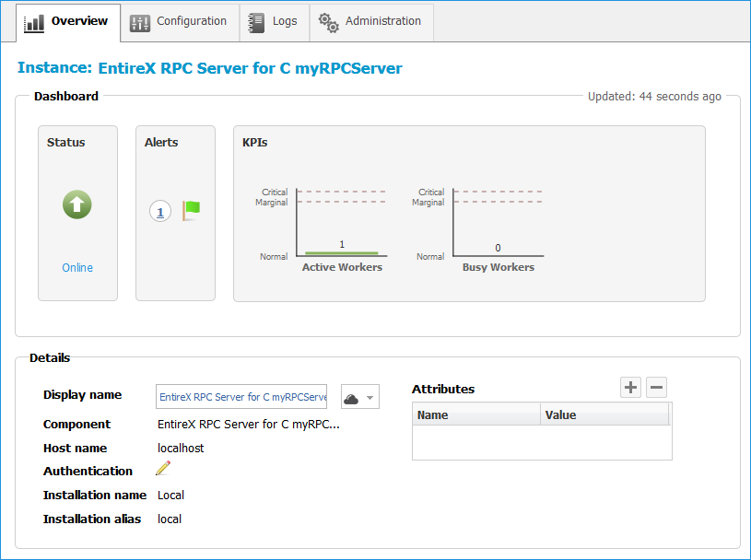The image size is (751, 560).
Task: Edit Authentication with the pencil icon
Action: click(163, 468)
